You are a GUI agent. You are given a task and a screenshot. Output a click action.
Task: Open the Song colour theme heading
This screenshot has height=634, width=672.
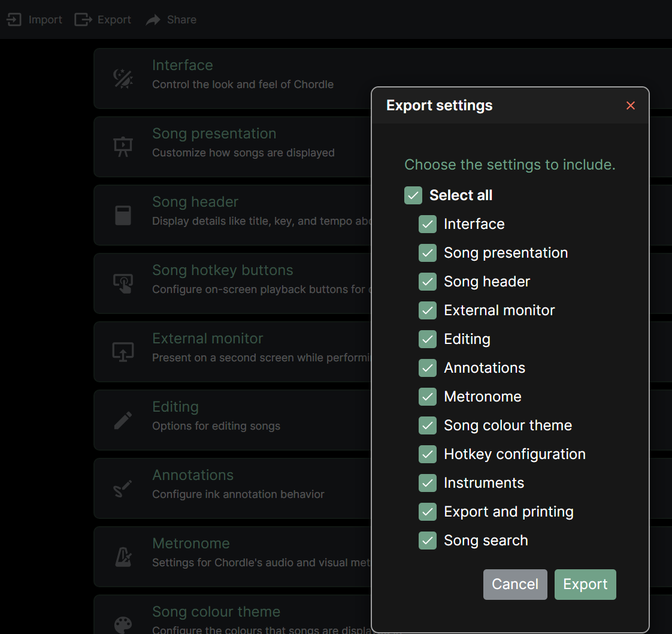pos(216,612)
